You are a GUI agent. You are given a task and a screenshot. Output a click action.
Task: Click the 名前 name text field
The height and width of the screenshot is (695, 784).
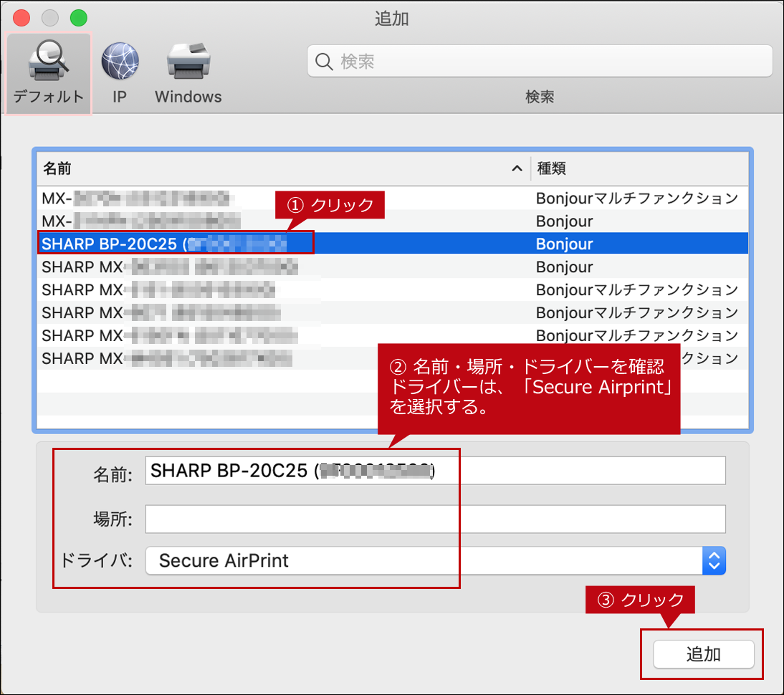(435, 471)
